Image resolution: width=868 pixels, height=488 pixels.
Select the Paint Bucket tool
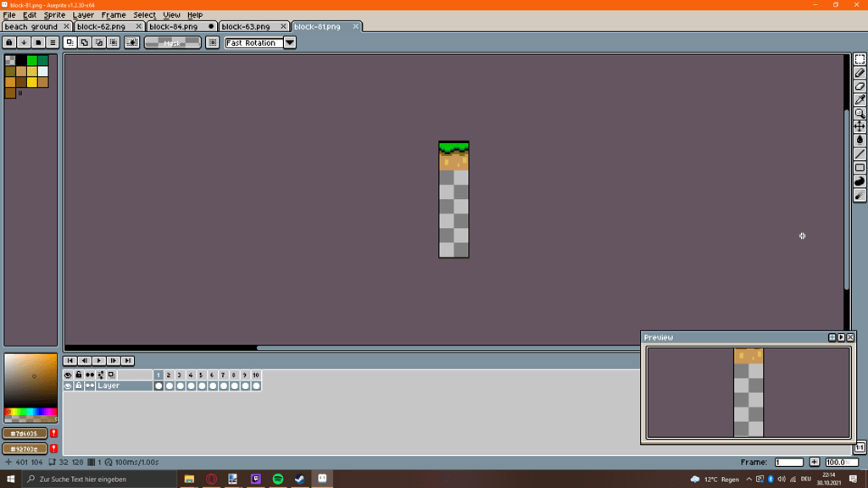click(x=860, y=141)
